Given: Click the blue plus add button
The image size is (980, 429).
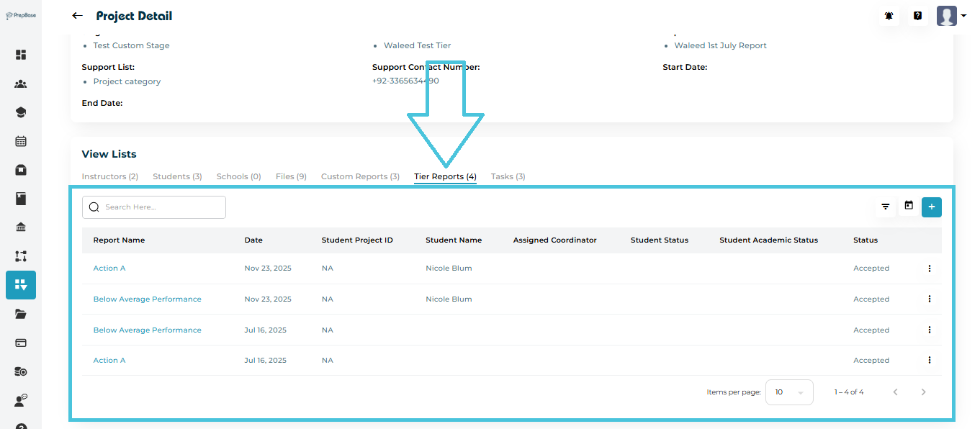Looking at the screenshot, I should pyautogui.click(x=931, y=207).
